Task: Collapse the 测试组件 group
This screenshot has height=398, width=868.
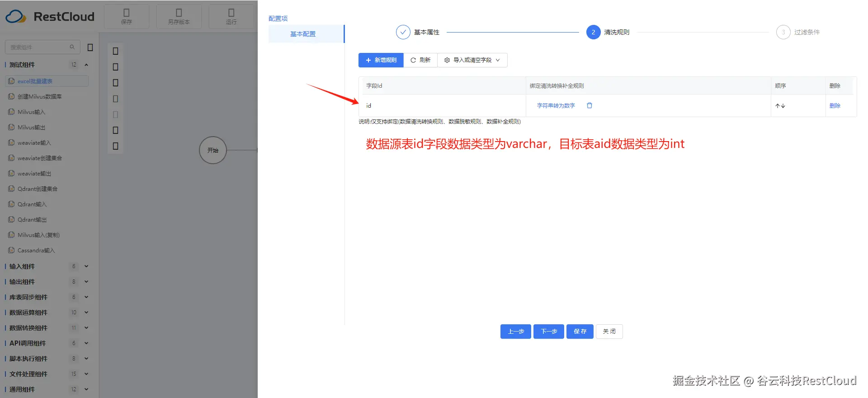Action: (x=86, y=65)
